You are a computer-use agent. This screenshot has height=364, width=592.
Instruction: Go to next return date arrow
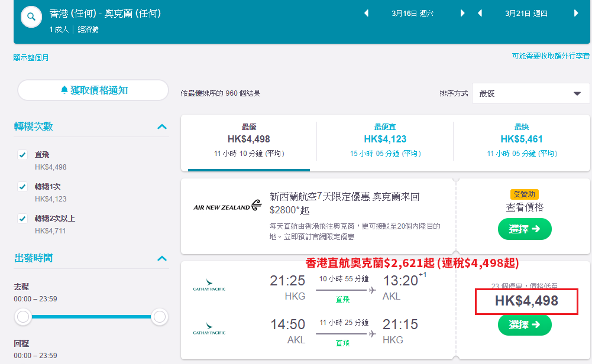pyautogui.click(x=576, y=14)
